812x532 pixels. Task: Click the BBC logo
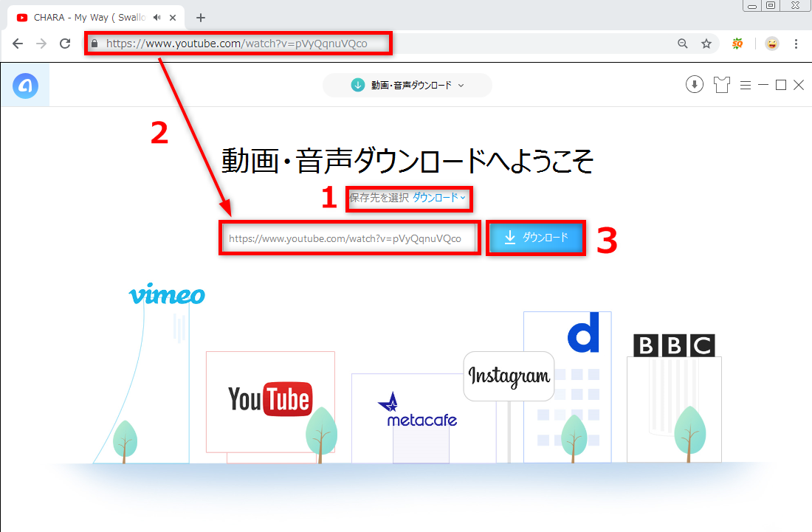674,345
